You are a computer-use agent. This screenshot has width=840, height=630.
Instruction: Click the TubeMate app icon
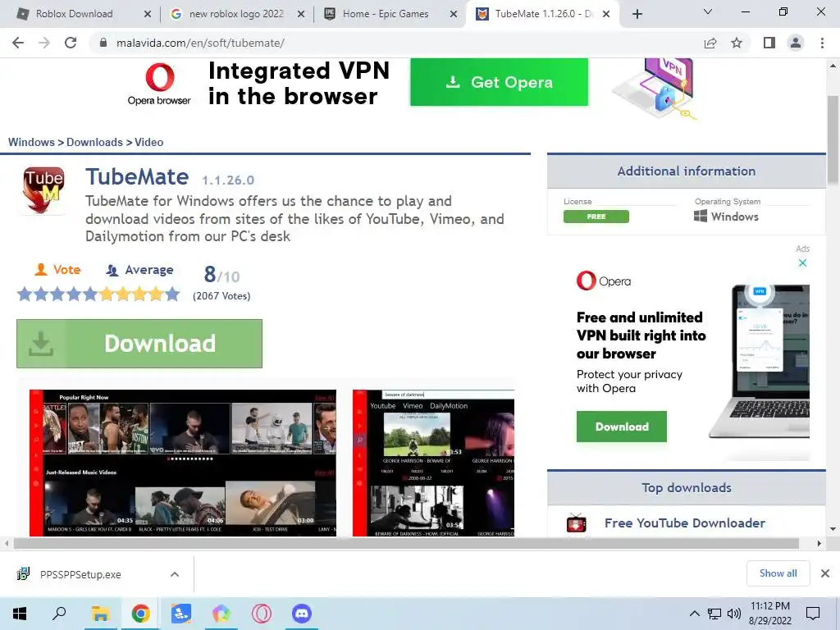(43, 189)
